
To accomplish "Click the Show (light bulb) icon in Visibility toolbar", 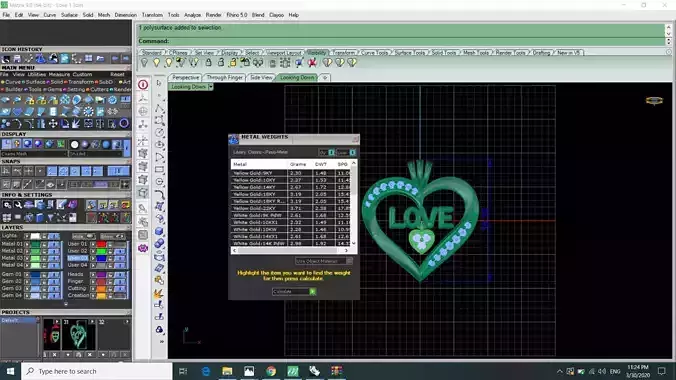I will (156, 63).
